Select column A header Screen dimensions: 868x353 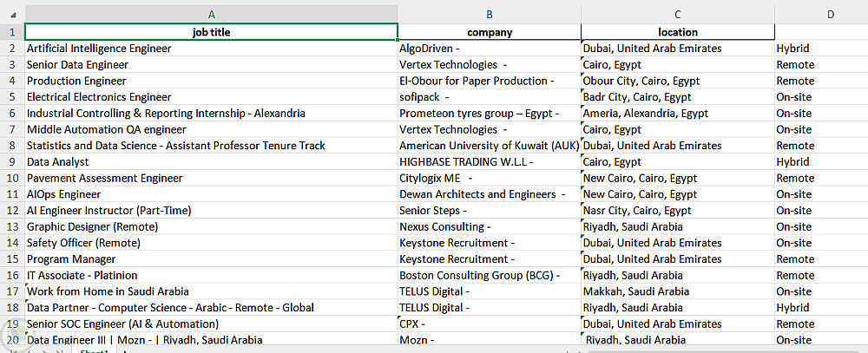pos(212,15)
